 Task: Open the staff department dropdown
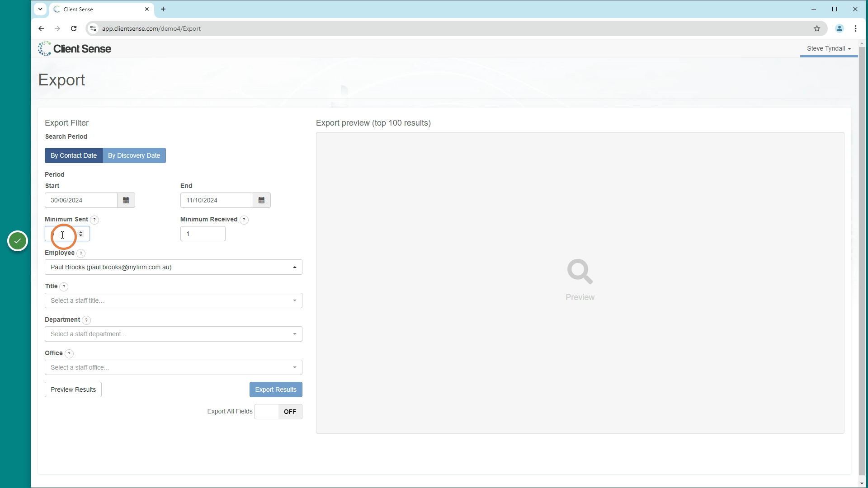(x=174, y=334)
